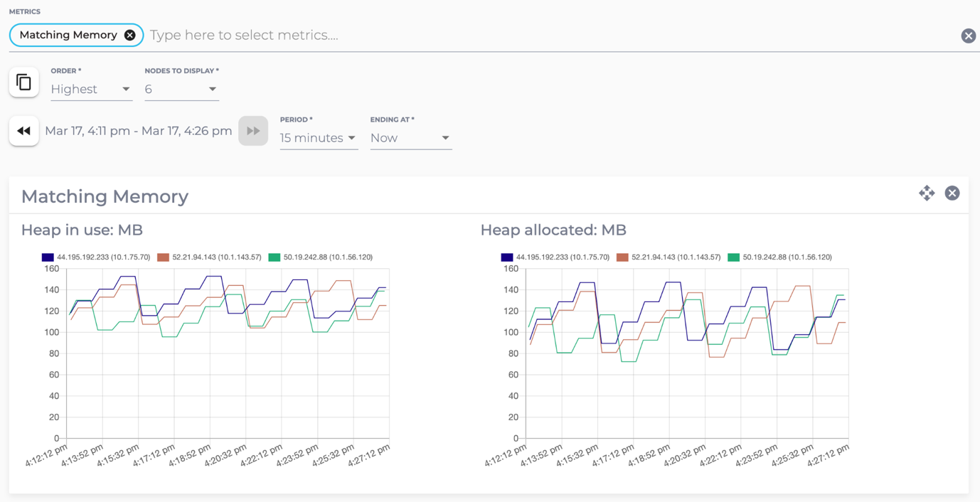Click the Matching Memory chip label
Screen dimensions: 980x502
(x=68, y=35)
